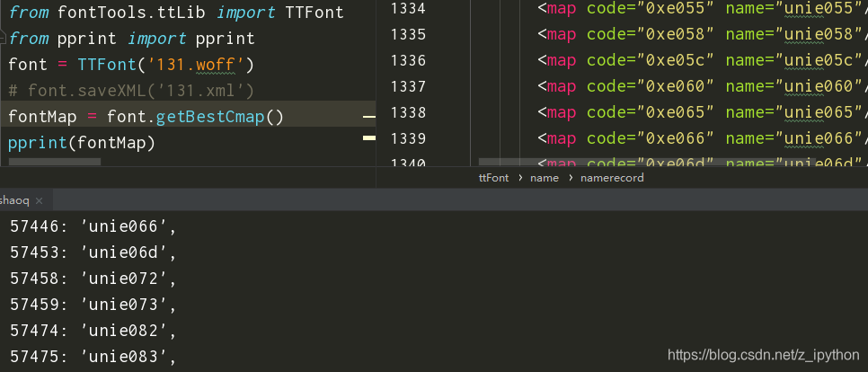
Task: Click line number 1337 in gutter
Action: click(x=408, y=86)
